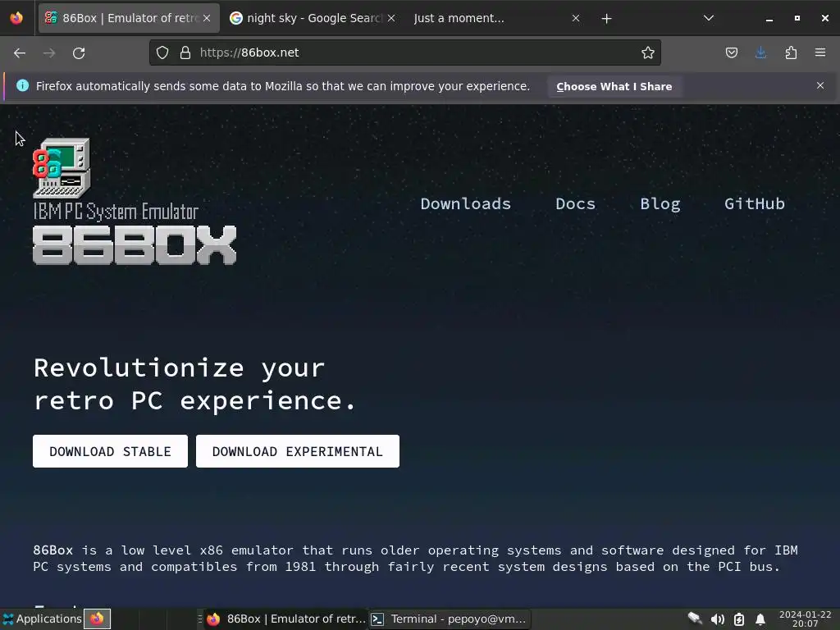
Task: Bookmark this page with the star icon
Action: (648, 52)
